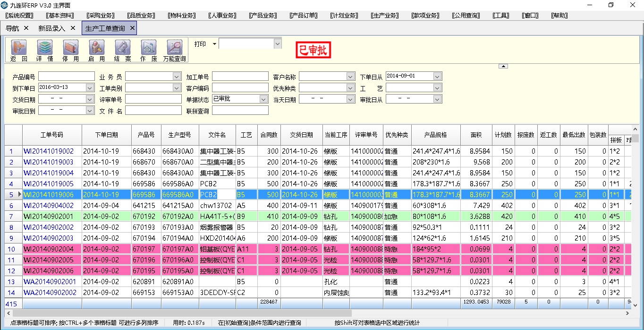Click the 加急 priority cell in row 7
Image resolution: width=644 pixels, height=330 pixels.
398,217
